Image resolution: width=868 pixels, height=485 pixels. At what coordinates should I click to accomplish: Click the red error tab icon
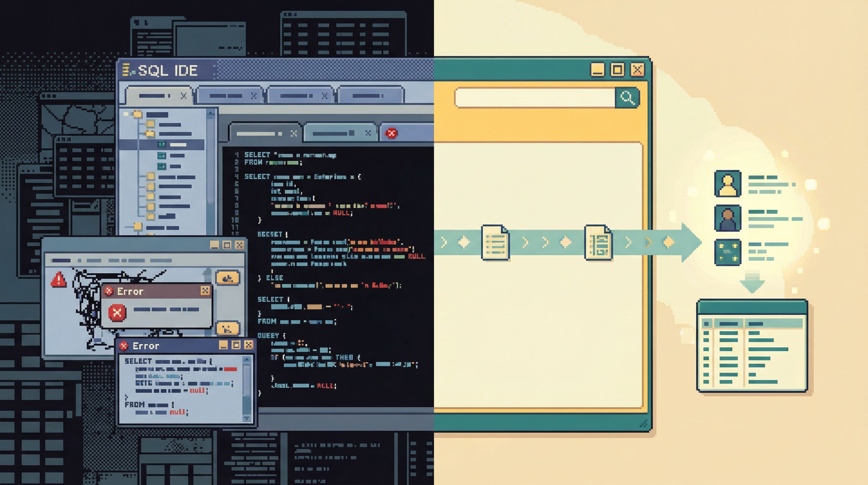coord(391,133)
